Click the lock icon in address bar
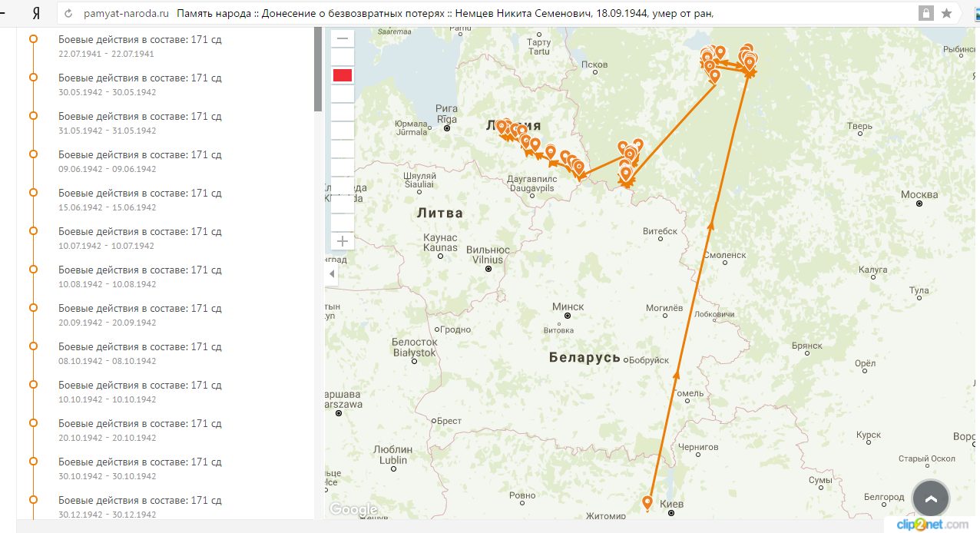Viewport: 980px width, 533px height. (926, 13)
